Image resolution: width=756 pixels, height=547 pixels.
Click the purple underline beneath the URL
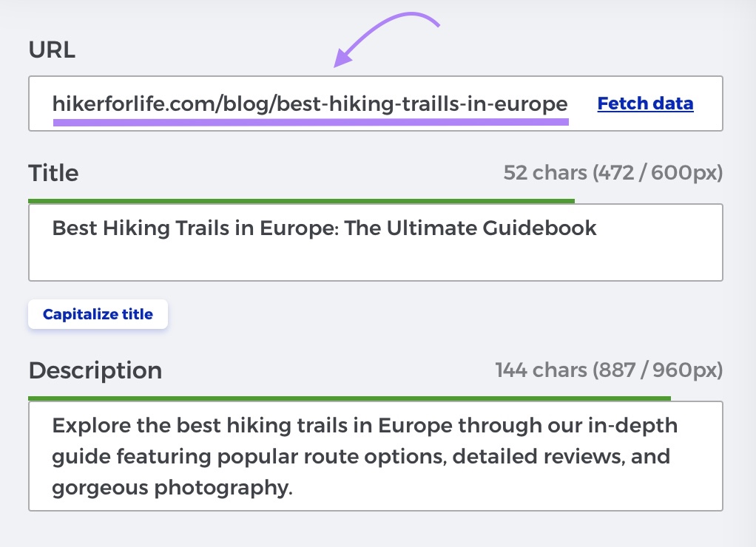[x=311, y=121]
